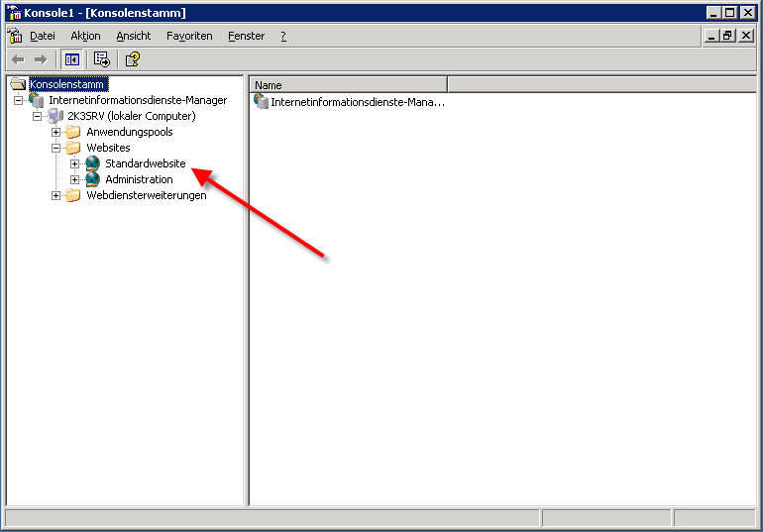Maximize the Konsole1 main window
This screenshot has width=763, height=532.
(x=730, y=13)
